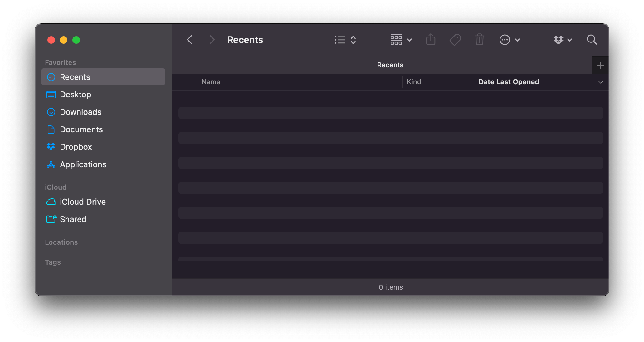This screenshot has height=342, width=644.
Task: Open the Documents folder from Favorites
Action: pos(81,129)
